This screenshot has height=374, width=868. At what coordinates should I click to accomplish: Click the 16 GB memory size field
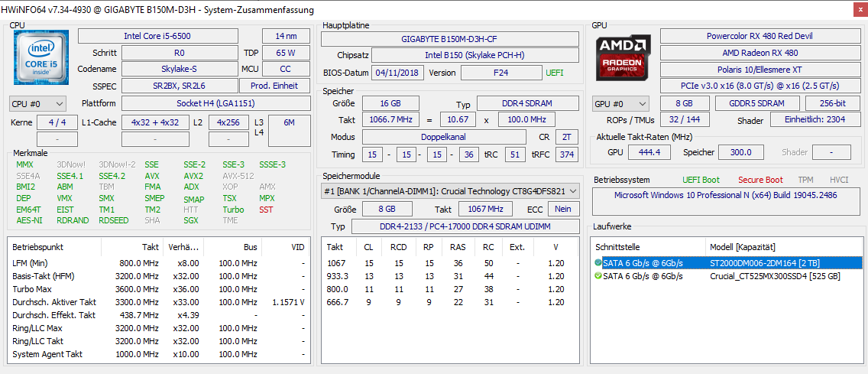(x=390, y=103)
